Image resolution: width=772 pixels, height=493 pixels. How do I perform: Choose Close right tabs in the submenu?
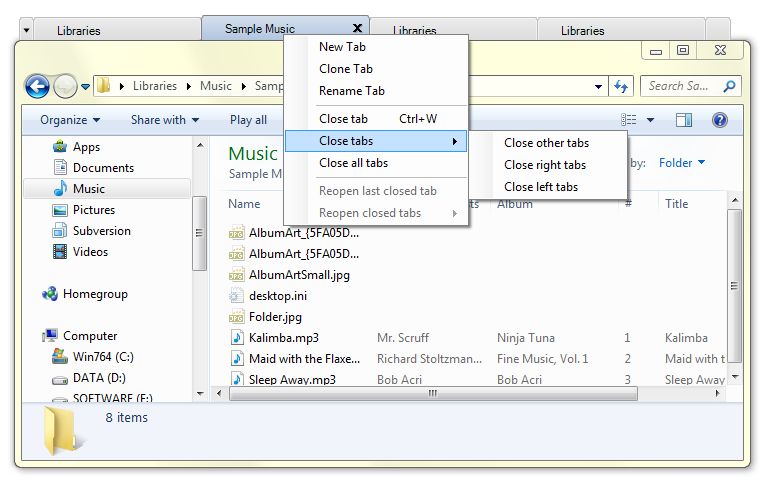tap(545, 165)
